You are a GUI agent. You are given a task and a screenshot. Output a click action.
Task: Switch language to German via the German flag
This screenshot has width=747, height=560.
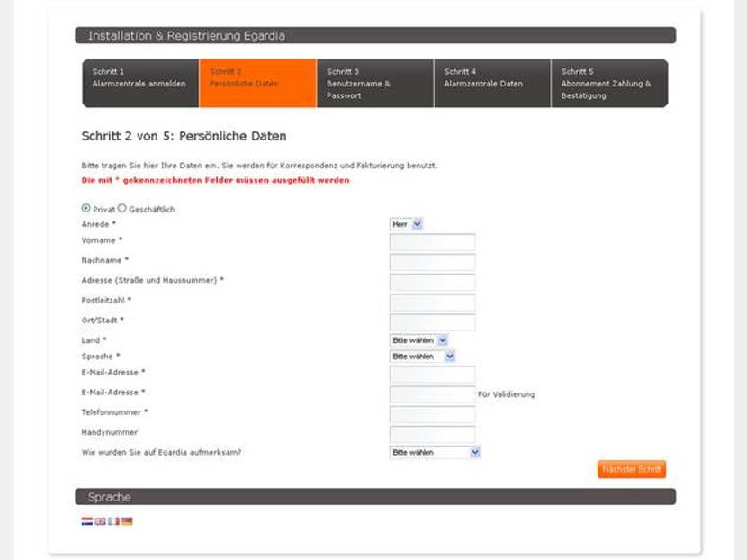[127, 521]
